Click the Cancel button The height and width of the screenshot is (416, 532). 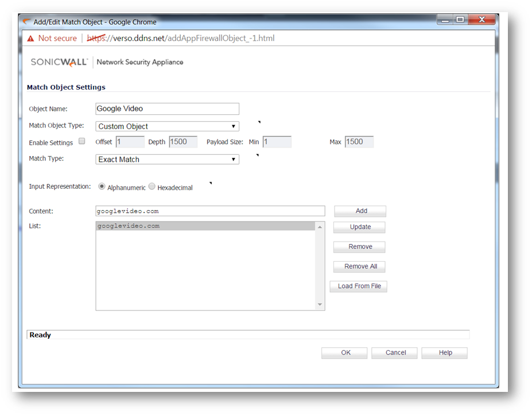(x=395, y=353)
